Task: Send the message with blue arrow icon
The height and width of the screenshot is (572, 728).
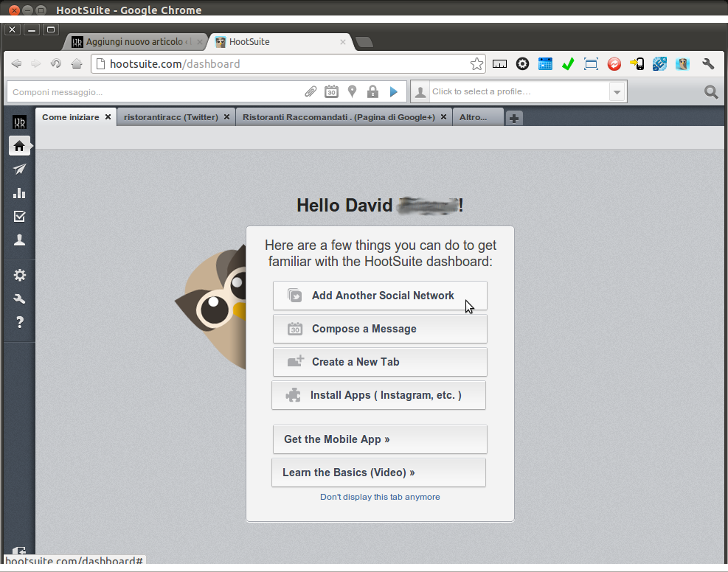Action: pyautogui.click(x=394, y=92)
